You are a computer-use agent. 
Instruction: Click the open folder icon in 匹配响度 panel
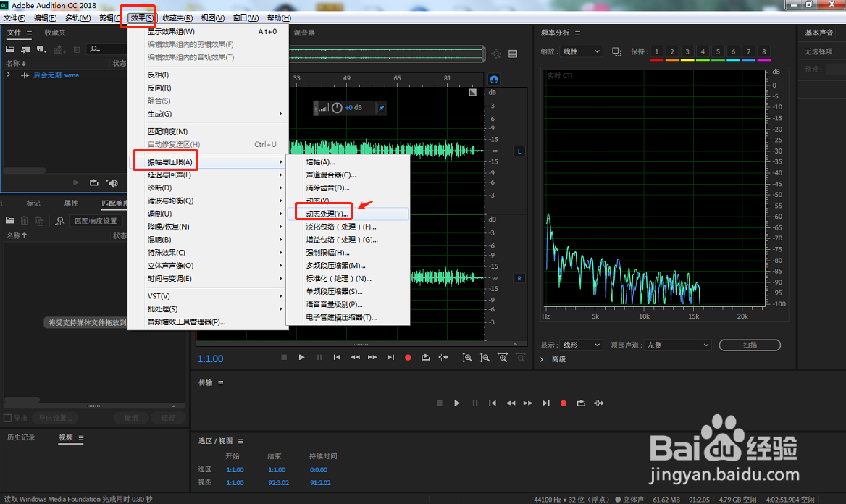9,221
